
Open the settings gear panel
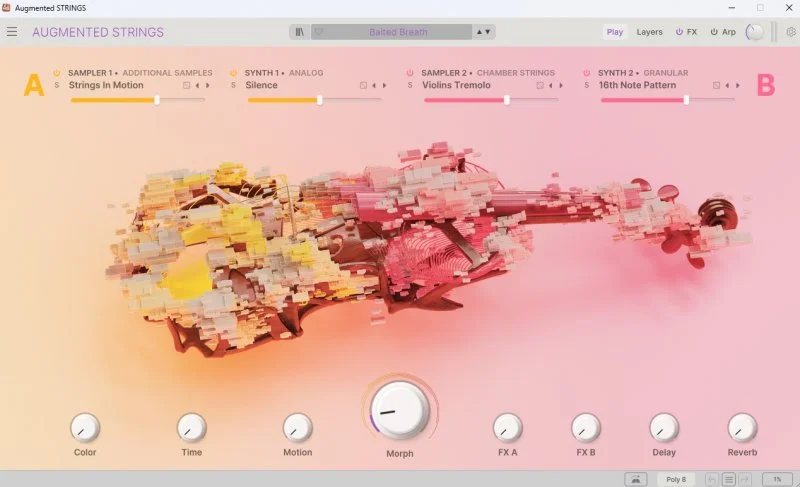(791, 32)
